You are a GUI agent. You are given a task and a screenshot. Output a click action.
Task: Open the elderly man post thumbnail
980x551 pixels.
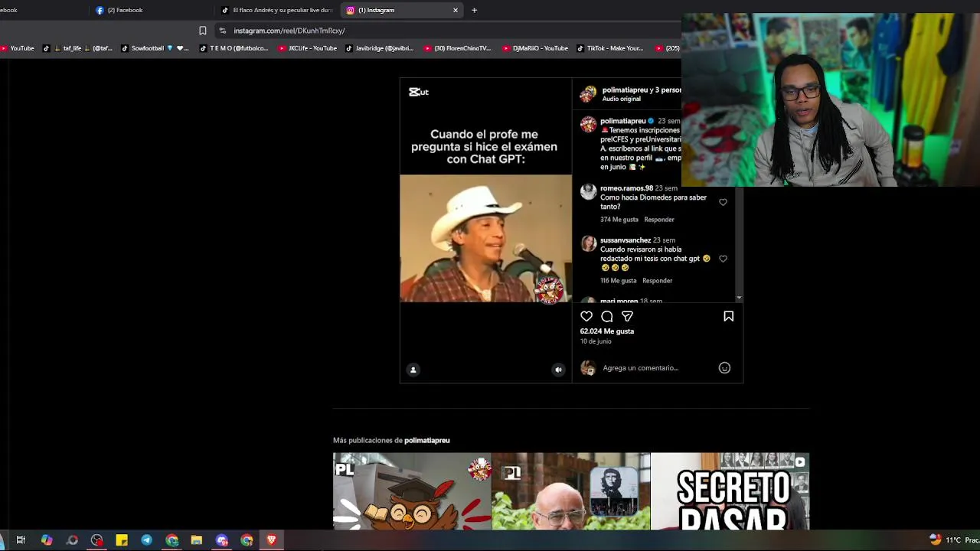coord(571,491)
